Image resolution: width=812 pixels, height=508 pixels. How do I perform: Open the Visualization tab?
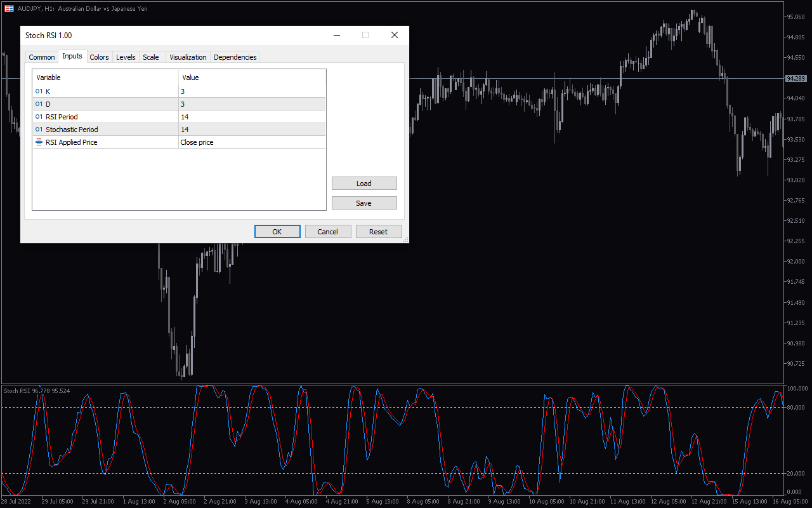click(188, 57)
